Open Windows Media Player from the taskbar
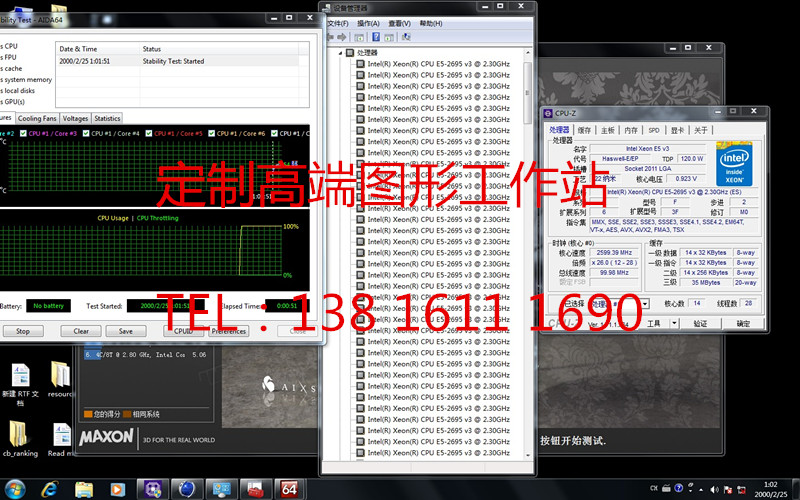The height and width of the screenshot is (500, 800). (117, 489)
